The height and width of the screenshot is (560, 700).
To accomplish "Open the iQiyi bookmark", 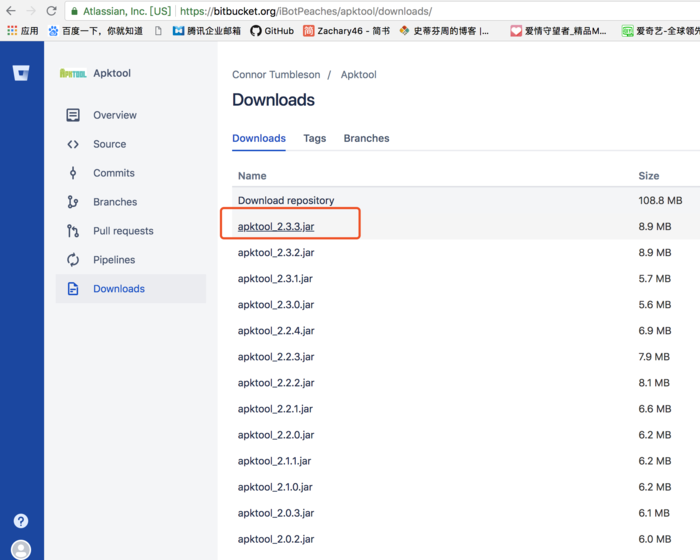I will click(661, 31).
